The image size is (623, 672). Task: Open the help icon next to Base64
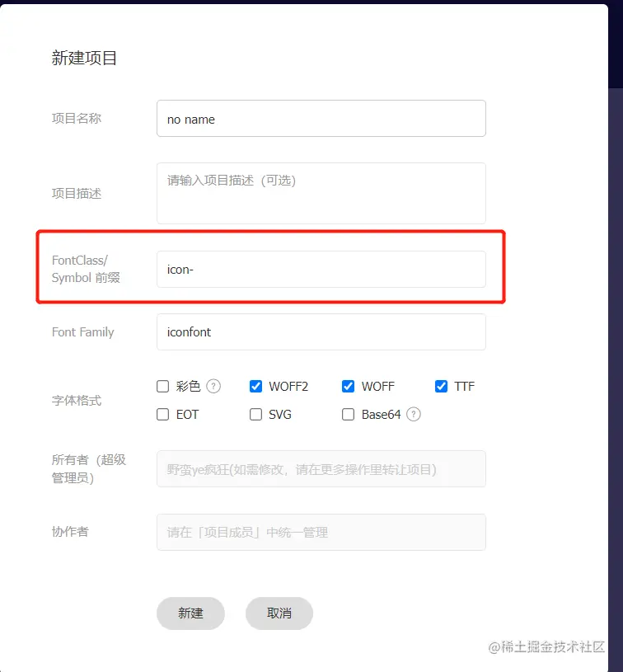[x=414, y=415]
